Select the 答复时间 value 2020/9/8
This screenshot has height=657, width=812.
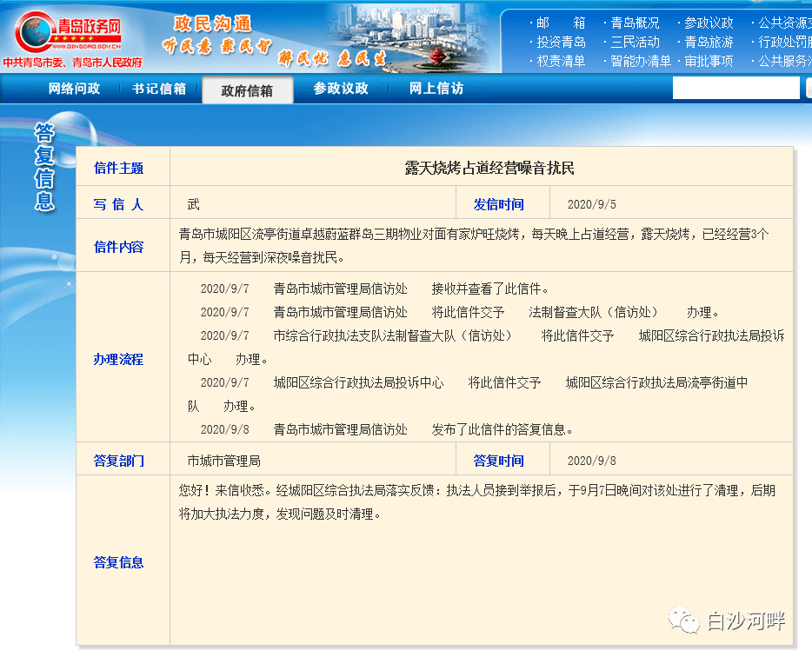tap(591, 461)
